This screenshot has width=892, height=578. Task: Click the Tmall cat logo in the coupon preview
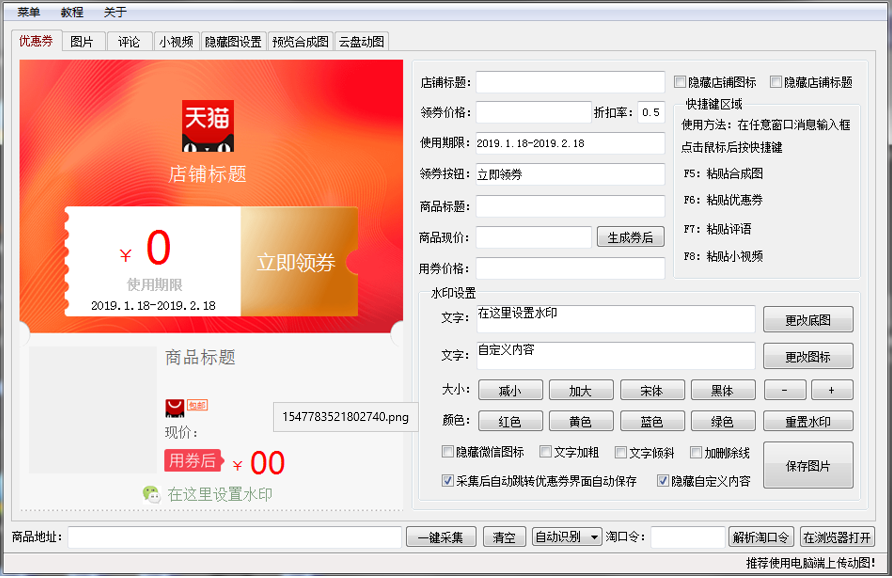click(x=208, y=126)
